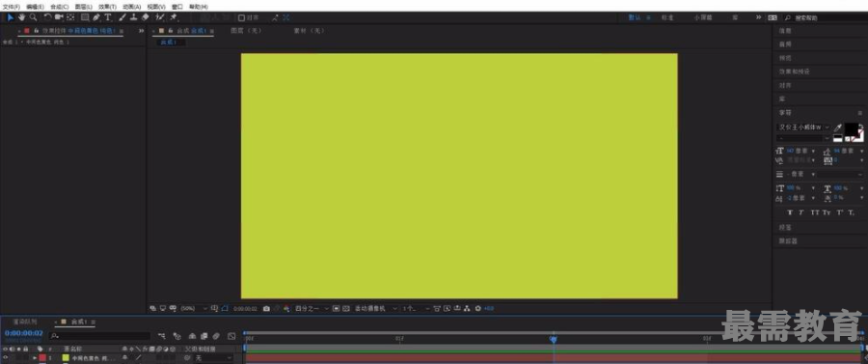Toggle mask and shape path visibility
Viewport: 868px width, 364px height.
tap(224, 308)
